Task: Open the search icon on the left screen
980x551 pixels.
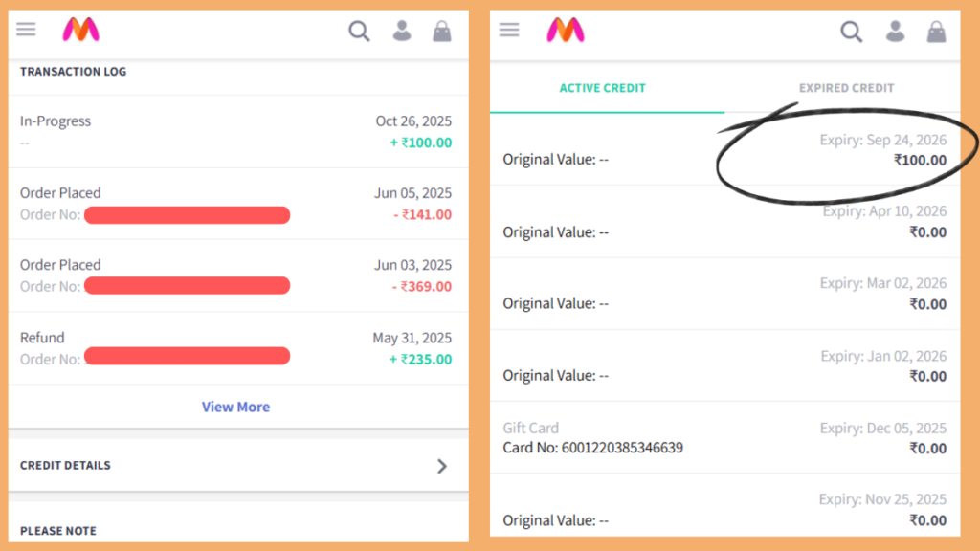Action: click(359, 31)
